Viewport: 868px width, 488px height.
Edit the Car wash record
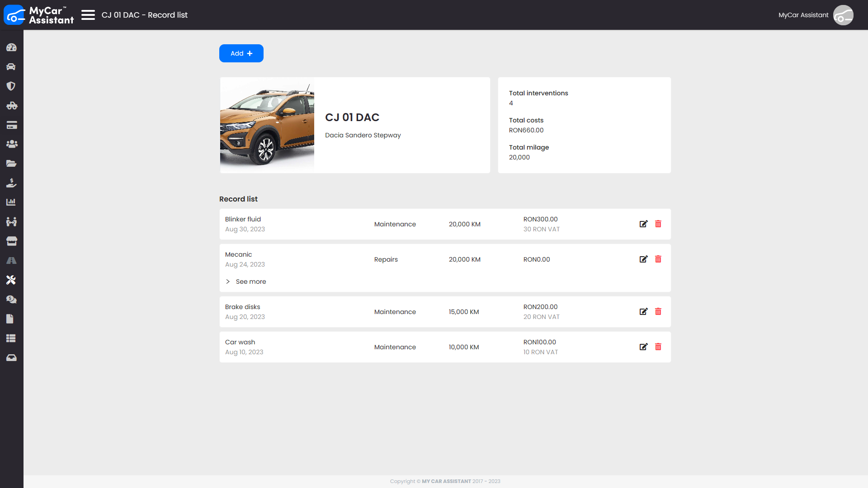tap(644, 347)
